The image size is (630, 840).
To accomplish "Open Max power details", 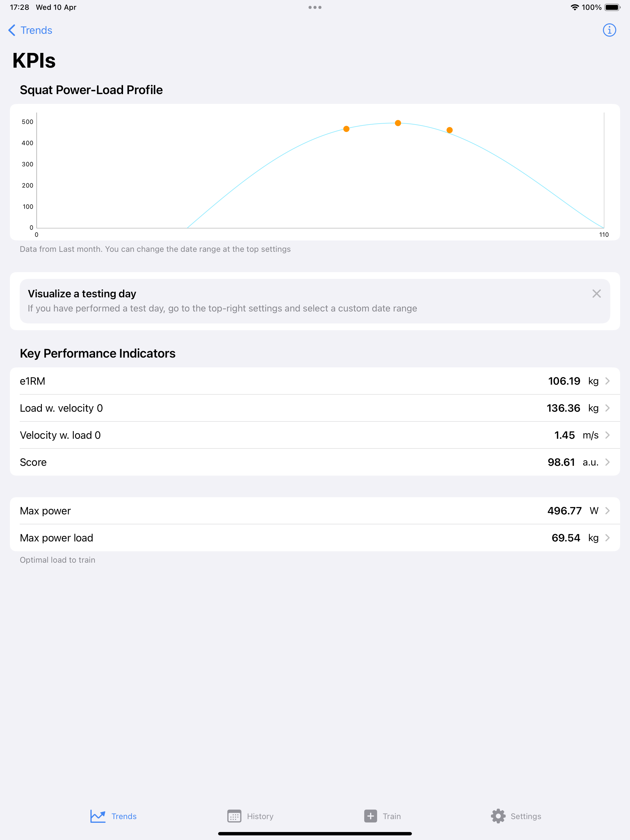I will click(x=607, y=511).
